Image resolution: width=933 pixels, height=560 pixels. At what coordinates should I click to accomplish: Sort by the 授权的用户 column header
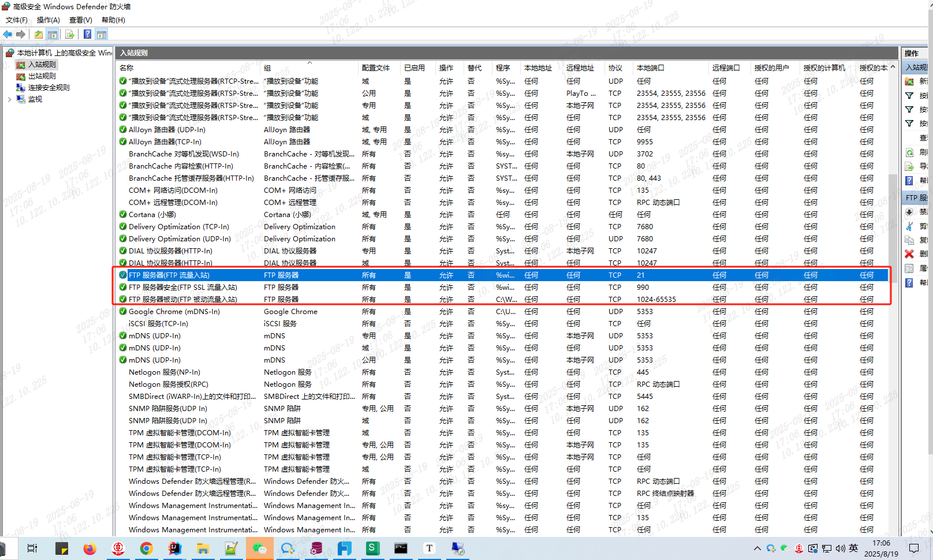pos(772,68)
